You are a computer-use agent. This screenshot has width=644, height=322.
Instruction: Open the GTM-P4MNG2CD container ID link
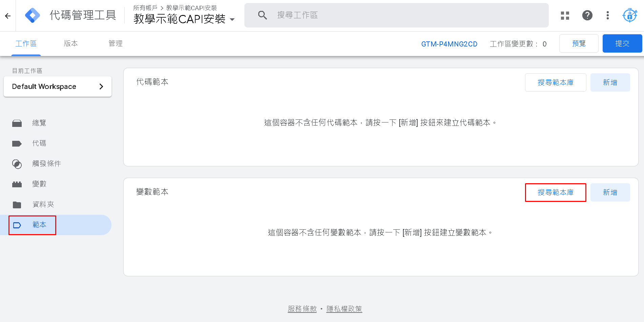[x=449, y=44]
